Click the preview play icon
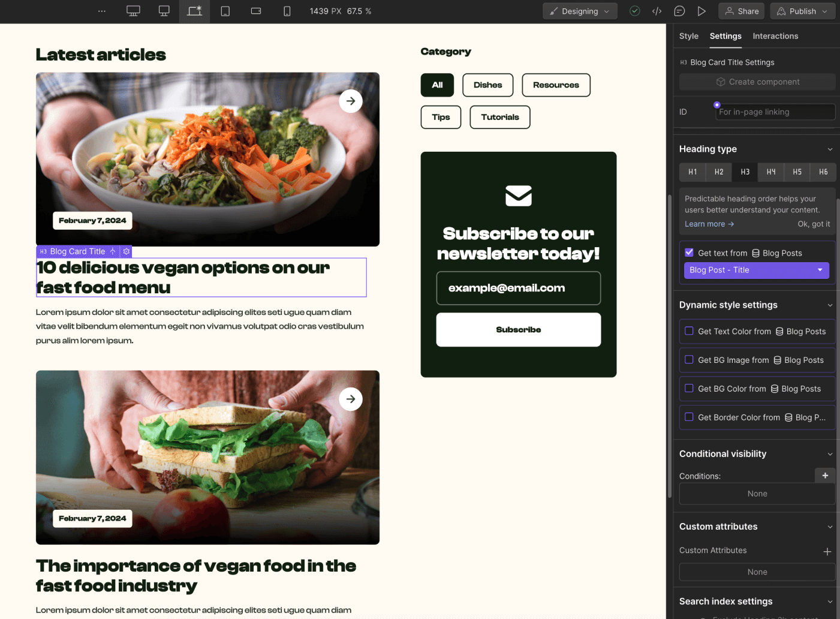 click(x=701, y=11)
